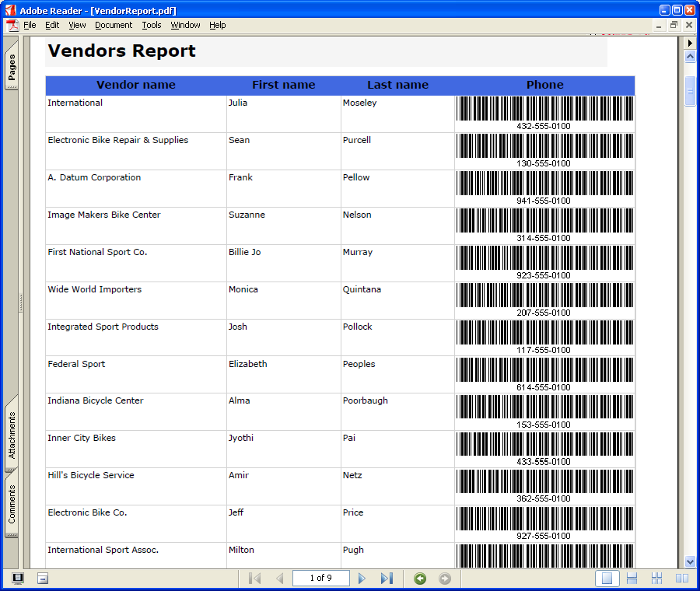Switch to Facing pages layout
The height and width of the screenshot is (591, 700).
click(681, 579)
